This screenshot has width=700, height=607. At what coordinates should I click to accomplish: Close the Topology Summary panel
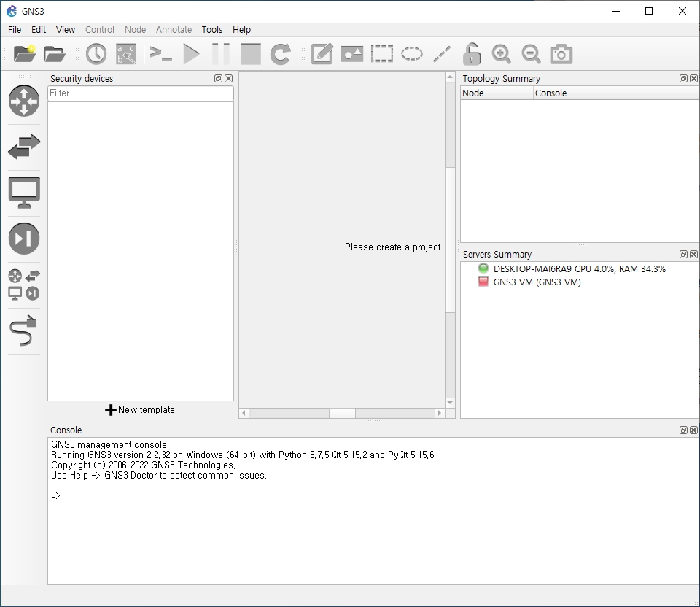693,79
